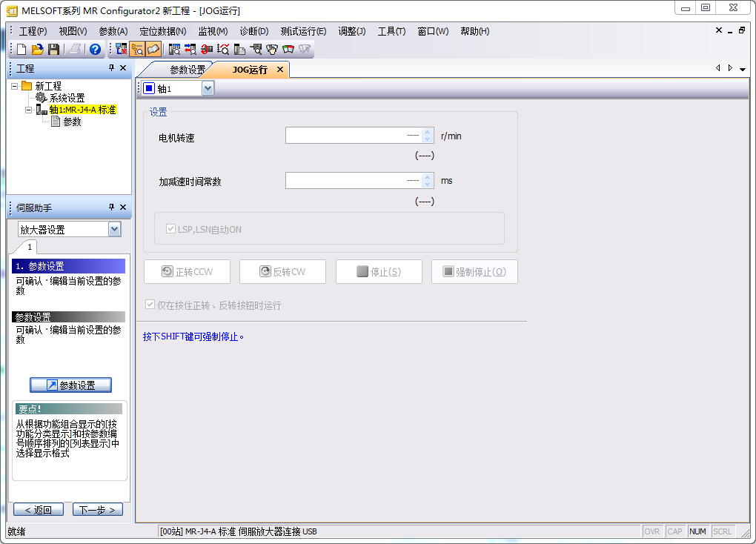Open Help via the question mark icon
The image size is (756, 544).
click(x=95, y=50)
